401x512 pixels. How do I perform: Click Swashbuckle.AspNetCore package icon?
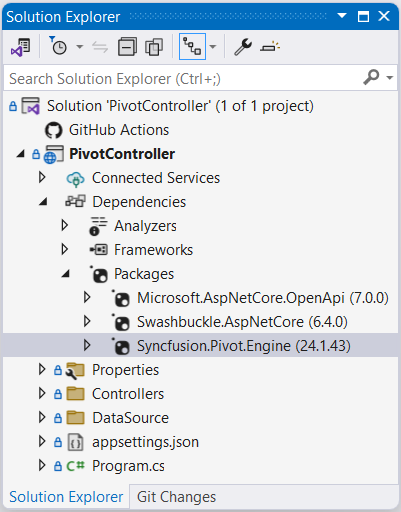click(x=121, y=322)
